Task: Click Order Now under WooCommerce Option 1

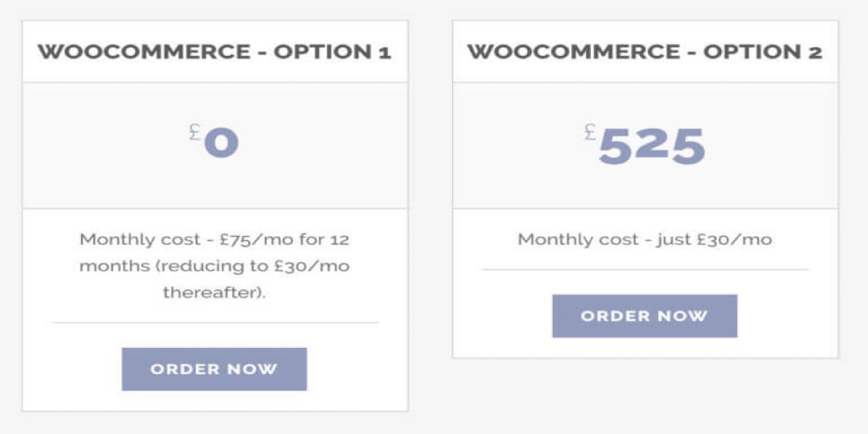Action: pyautogui.click(x=214, y=369)
